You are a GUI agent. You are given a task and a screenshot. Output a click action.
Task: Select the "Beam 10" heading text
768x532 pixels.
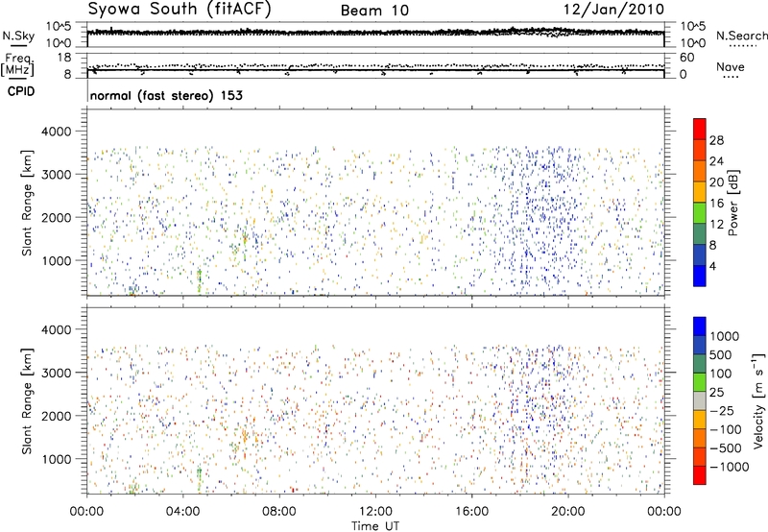tap(374, 11)
